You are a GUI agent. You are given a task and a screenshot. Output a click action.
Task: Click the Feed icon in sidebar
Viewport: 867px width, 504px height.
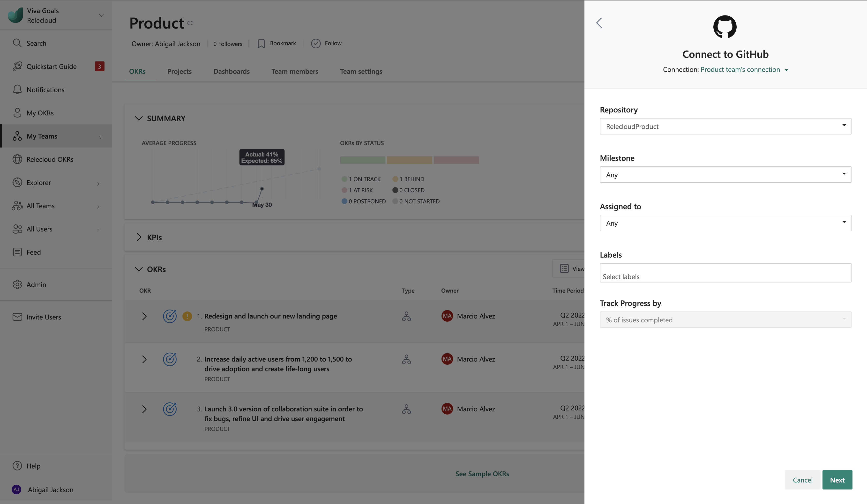click(17, 252)
